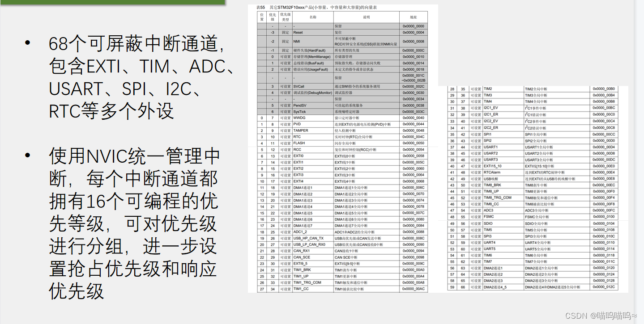Screen dimensions: 644x324
Task: Select the '硬件失效(HardFault)' cell
Action: click(x=313, y=50)
